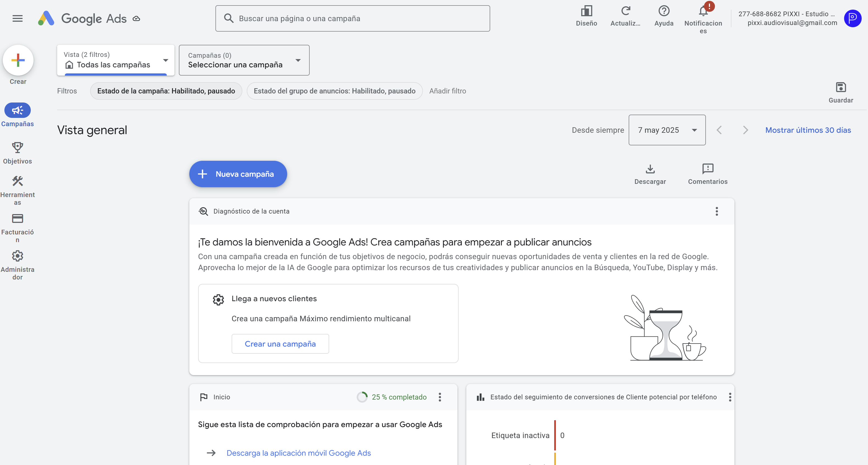Click the Etiqueta inactiva label
868x465 pixels.
(520, 435)
